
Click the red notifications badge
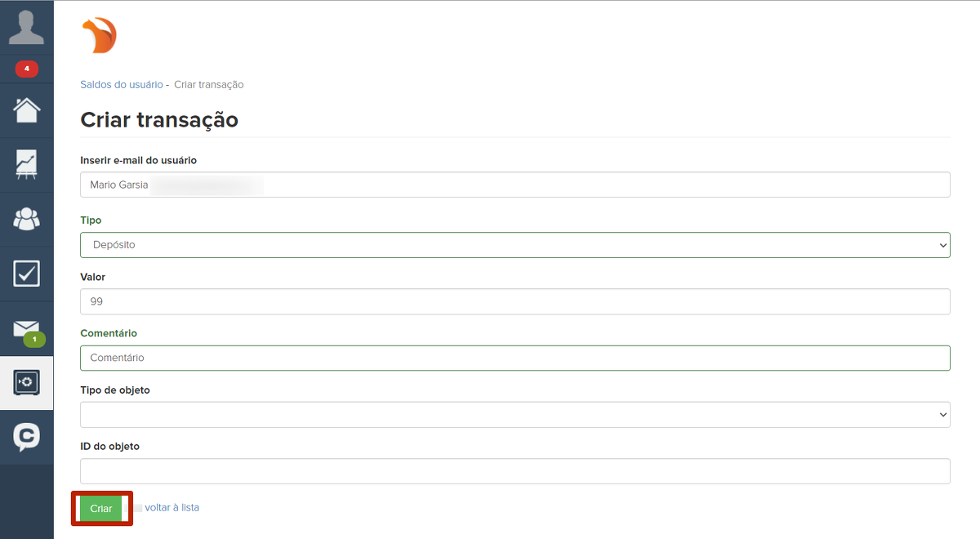27,69
